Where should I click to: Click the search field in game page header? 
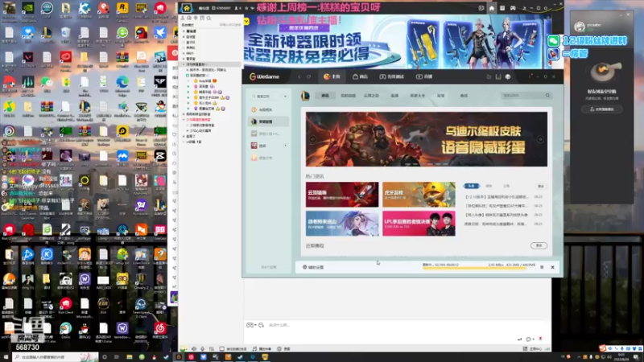526,95
